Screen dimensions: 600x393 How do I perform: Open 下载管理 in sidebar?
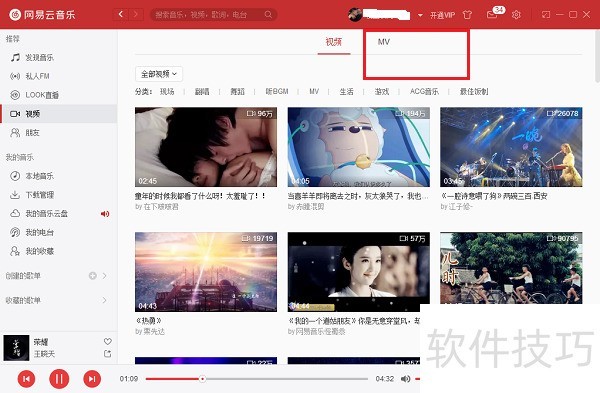point(58,195)
